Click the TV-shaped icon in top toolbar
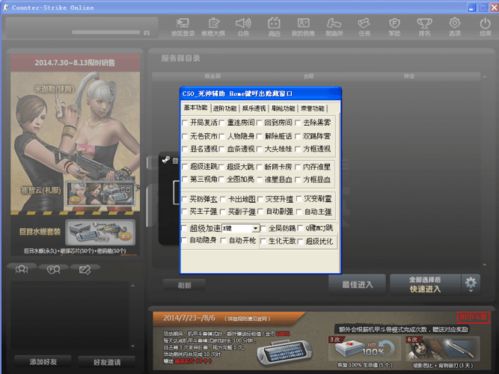 [274, 24]
